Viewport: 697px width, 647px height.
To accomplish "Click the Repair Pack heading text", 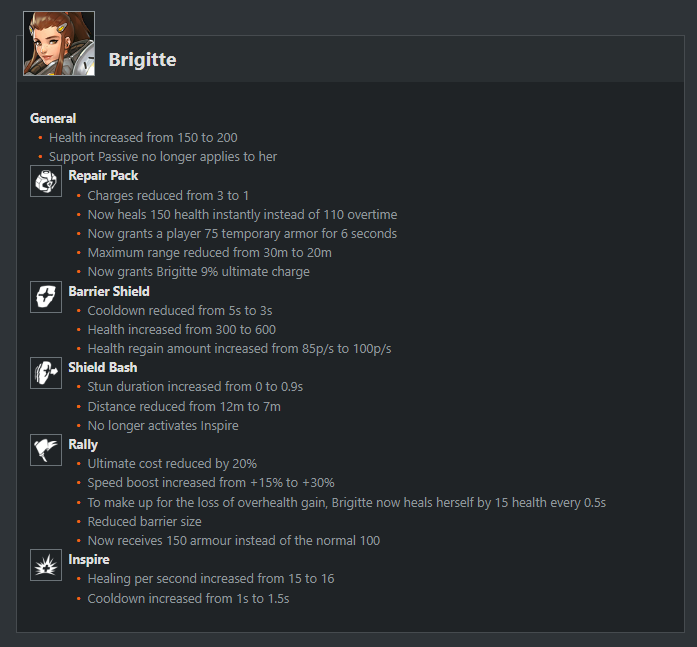I will (x=103, y=176).
